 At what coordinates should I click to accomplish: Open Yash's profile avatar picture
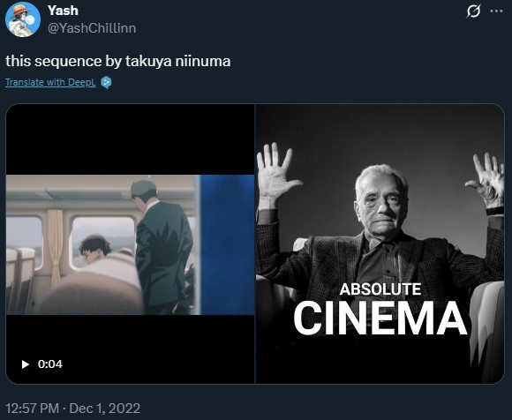tap(23, 19)
